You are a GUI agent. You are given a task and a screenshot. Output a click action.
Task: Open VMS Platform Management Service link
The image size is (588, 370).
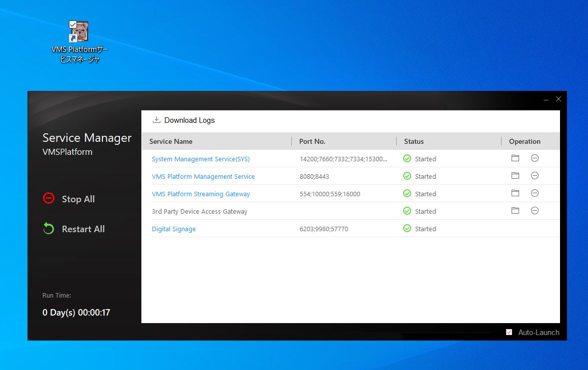click(x=203, y=177)
